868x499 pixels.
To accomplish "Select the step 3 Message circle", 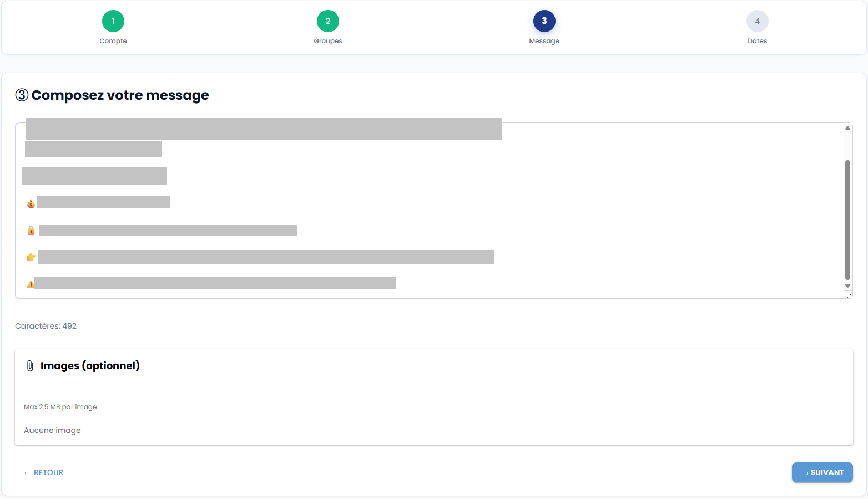I will pyautogui.click(x=544, y=21).
